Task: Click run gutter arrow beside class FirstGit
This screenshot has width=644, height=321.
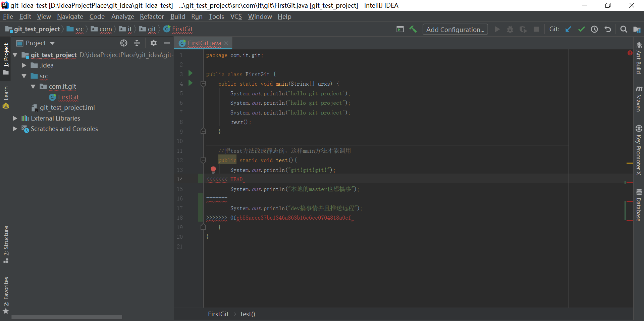Action: coord(191,73)
